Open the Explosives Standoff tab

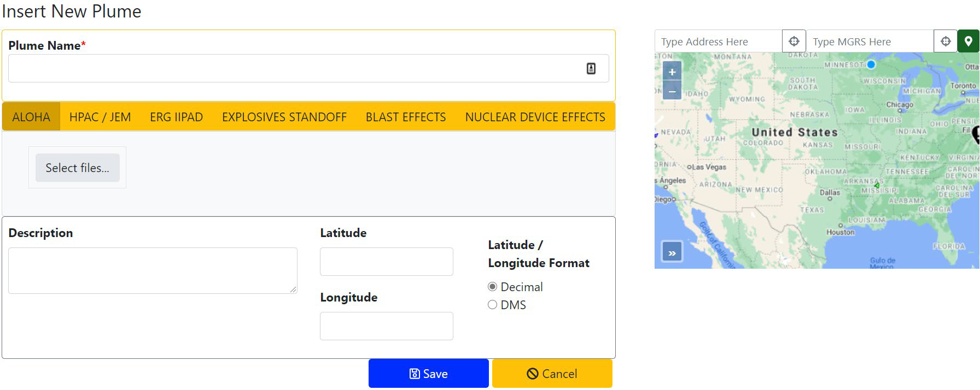(284, 117)
